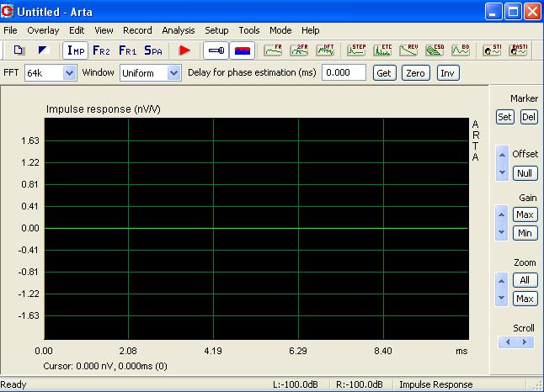Click the Zoom All button
The height and width of the screenshot is (392, 544).
tap(525, 280)
